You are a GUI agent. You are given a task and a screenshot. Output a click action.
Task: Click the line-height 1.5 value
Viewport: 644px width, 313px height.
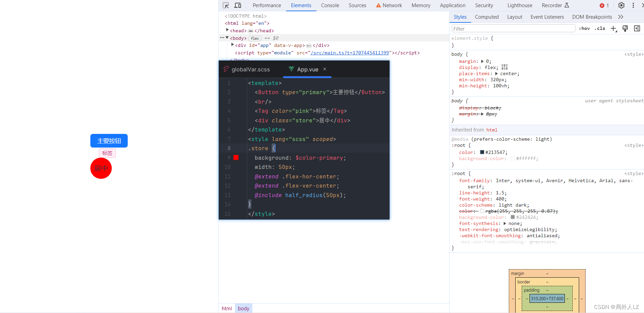[x=500, y=193]
